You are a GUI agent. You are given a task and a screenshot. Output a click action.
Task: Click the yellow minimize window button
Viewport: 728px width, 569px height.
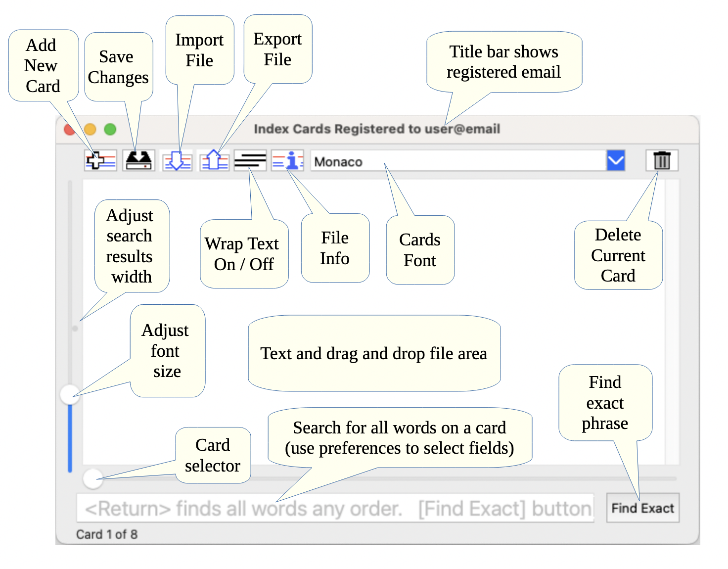click(x=90, y=129)
